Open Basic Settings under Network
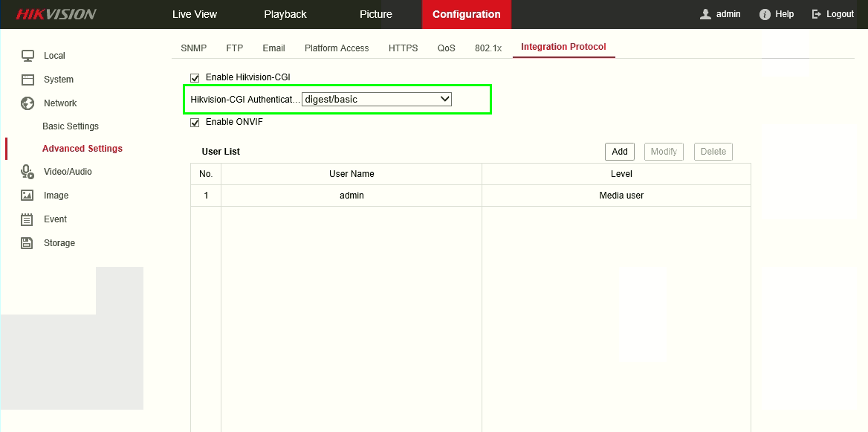 (x=71, y=126)
